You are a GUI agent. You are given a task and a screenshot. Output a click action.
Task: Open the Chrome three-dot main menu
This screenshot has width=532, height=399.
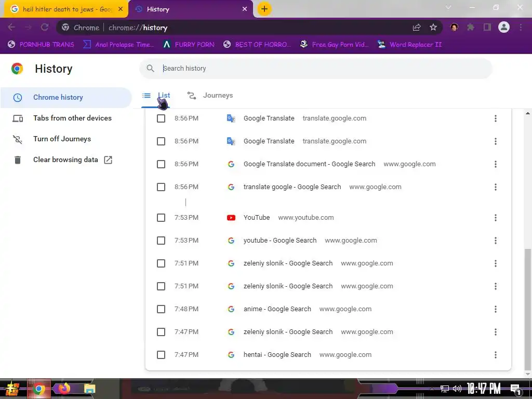[x=521, y=27]
